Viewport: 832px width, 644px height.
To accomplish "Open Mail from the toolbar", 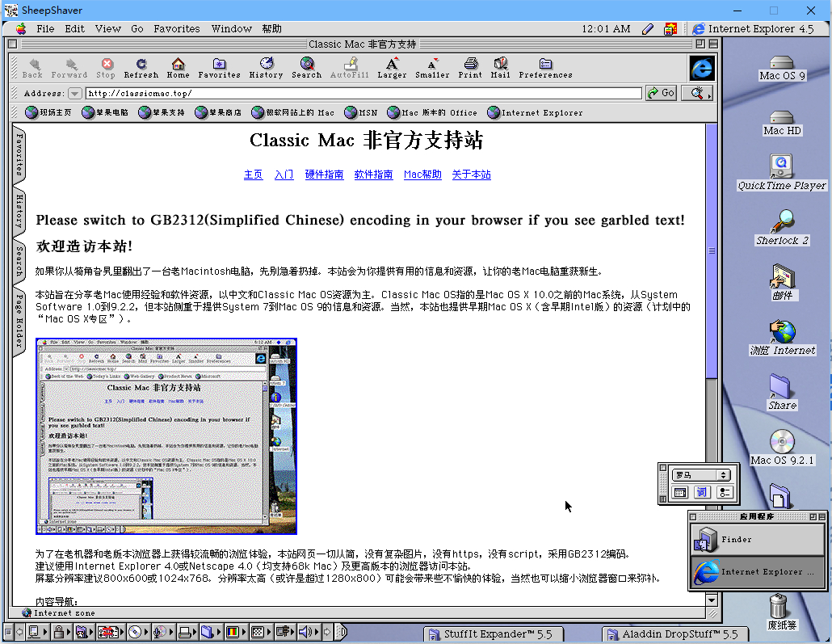I will click(x=500, y=68).
